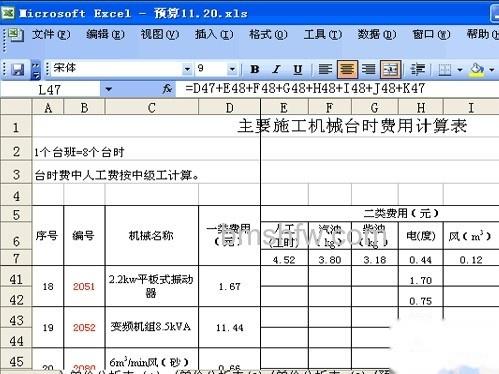Click cell value 4.52
This screenshot has height=374, width=499.
point(284,260)
